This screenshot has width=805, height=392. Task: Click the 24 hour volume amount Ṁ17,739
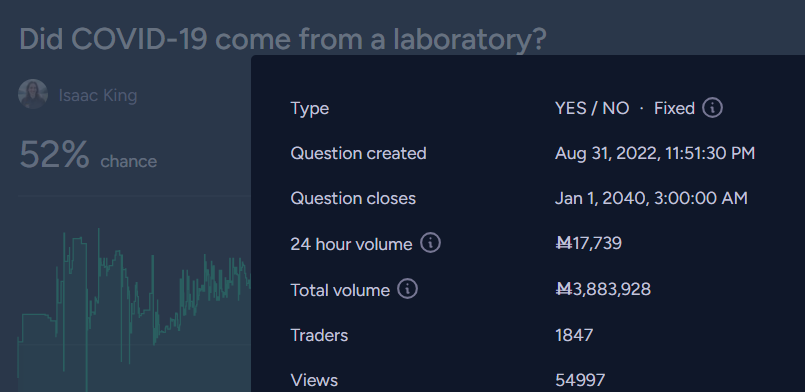coord(588,243)
